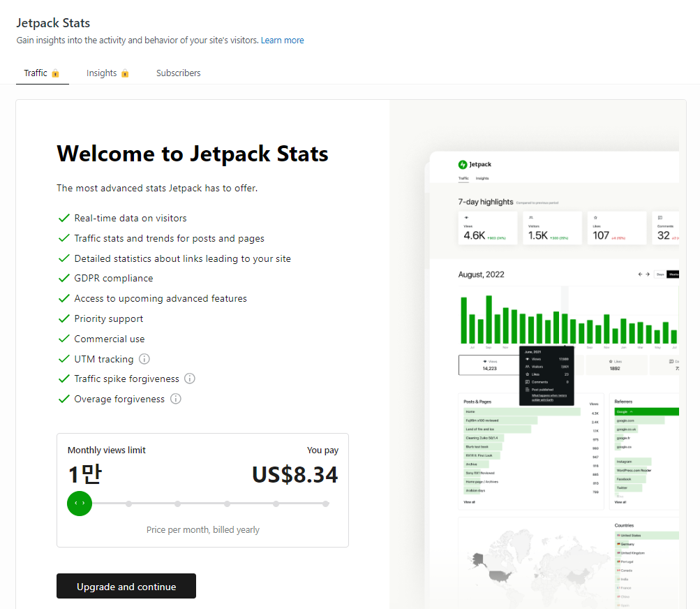Set slider to the fourth tier dot
Screen dimensions: 700x609
click(x=228, y=504)
